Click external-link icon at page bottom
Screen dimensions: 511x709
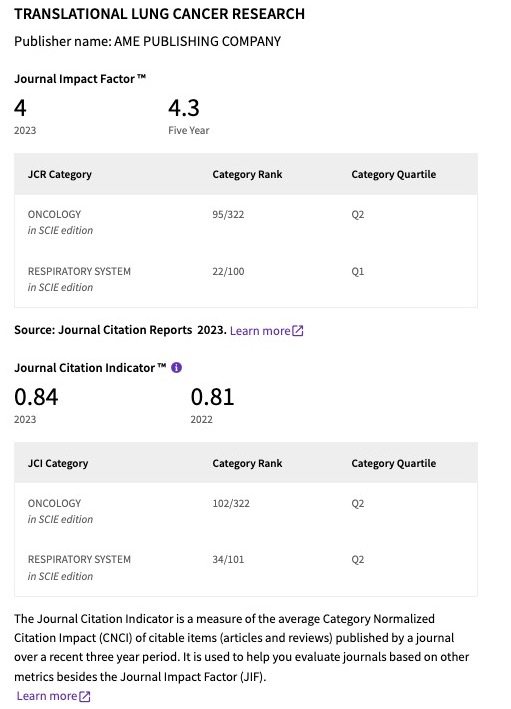click(85, 696)
